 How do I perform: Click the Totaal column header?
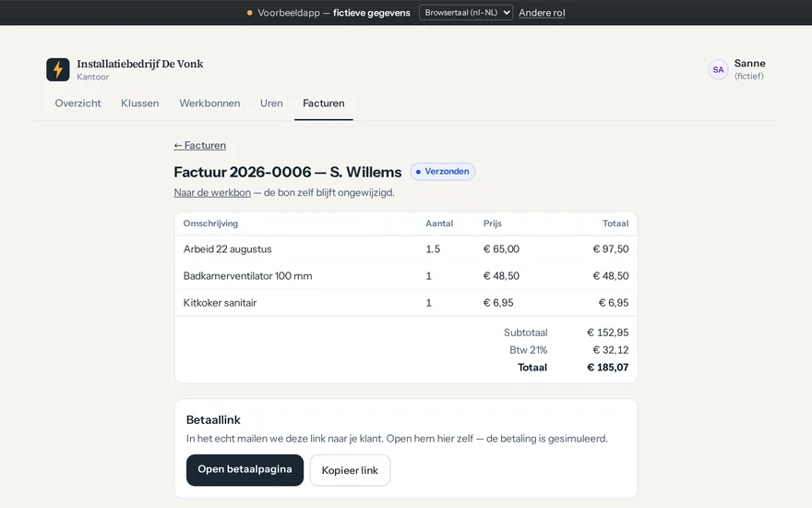pos(615,224)
